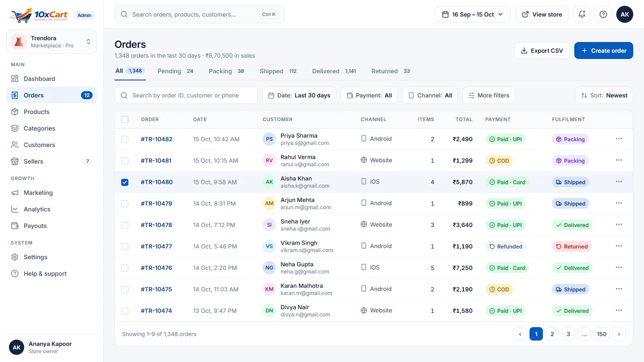Screen dimensions: 644x362
Task: Open the Sort: Newest dropdown
Action: (604, 95)
